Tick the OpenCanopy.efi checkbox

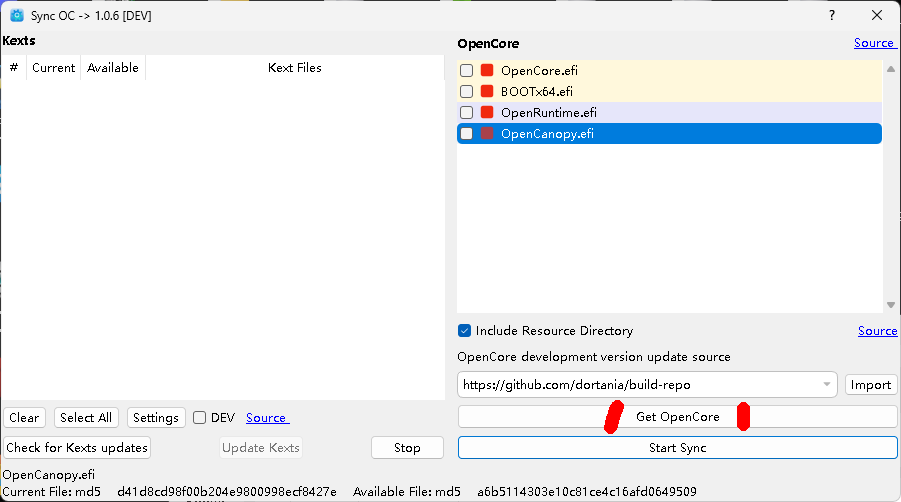point(467,133)
